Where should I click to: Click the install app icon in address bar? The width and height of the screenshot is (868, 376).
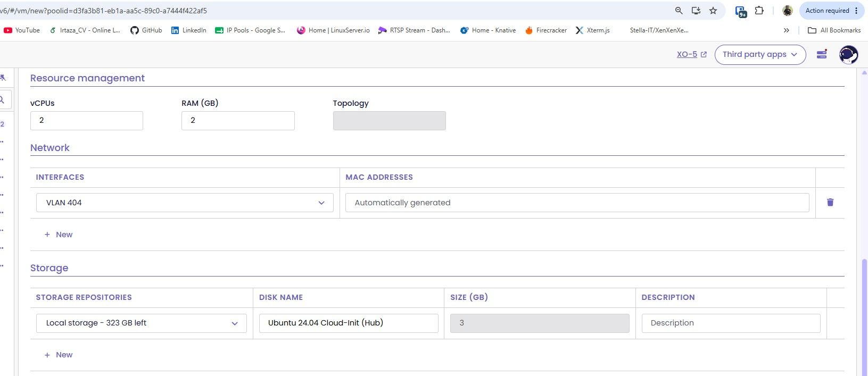tap(696, 11)
